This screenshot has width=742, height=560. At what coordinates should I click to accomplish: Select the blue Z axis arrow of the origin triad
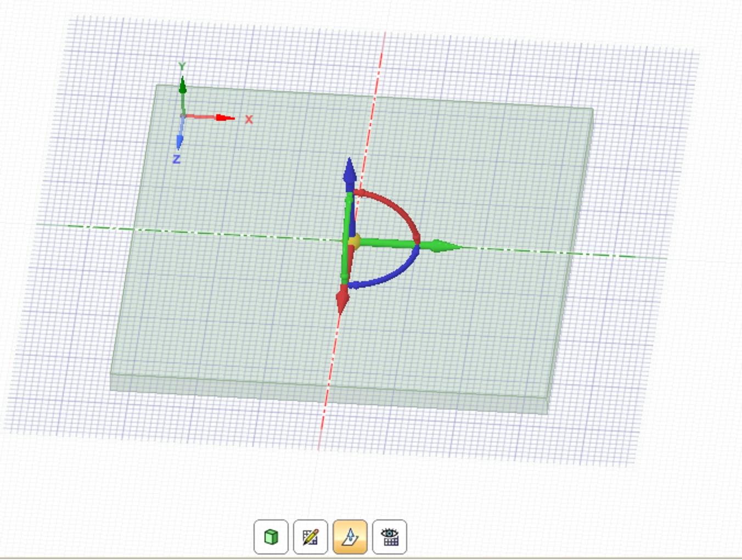[179, 142]
